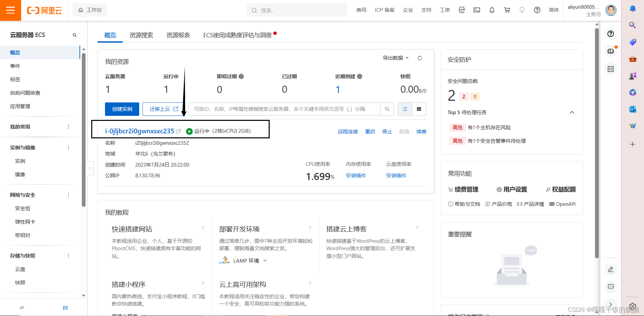Viewport: 644px width, 316px height.
Task: Click 远程连接 link for the instance
Action: click(348, 131)
